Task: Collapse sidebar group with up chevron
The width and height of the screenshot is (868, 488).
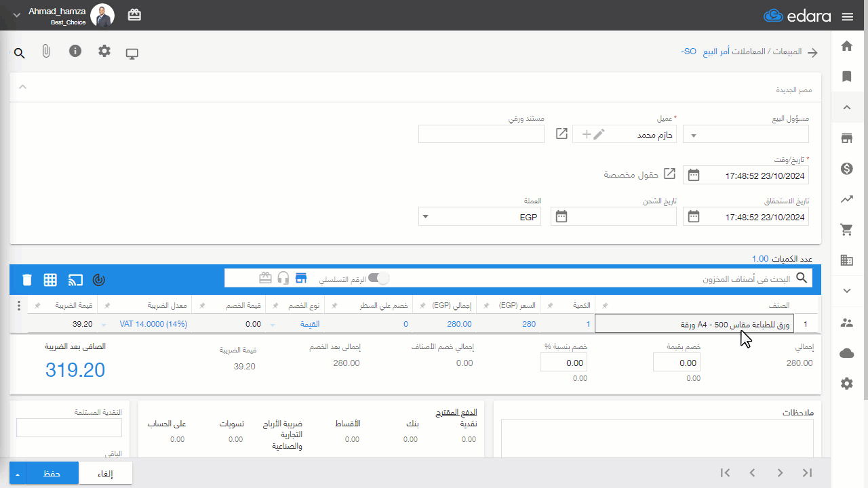Action: tap(846, 107)
